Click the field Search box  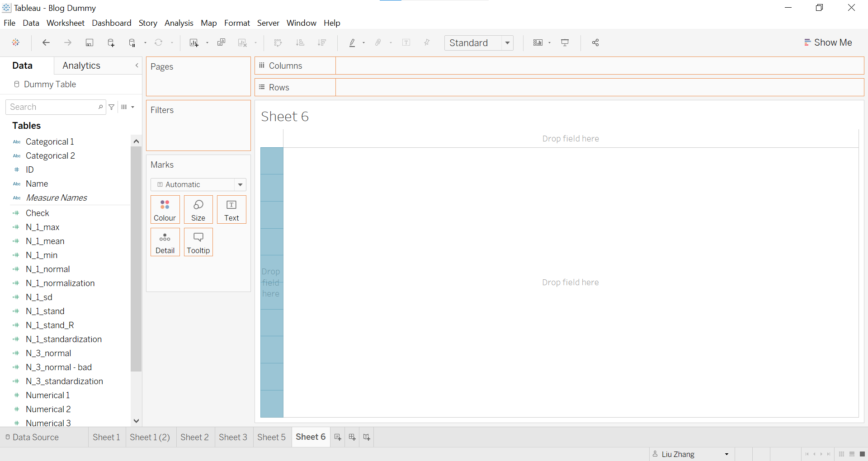56,107
